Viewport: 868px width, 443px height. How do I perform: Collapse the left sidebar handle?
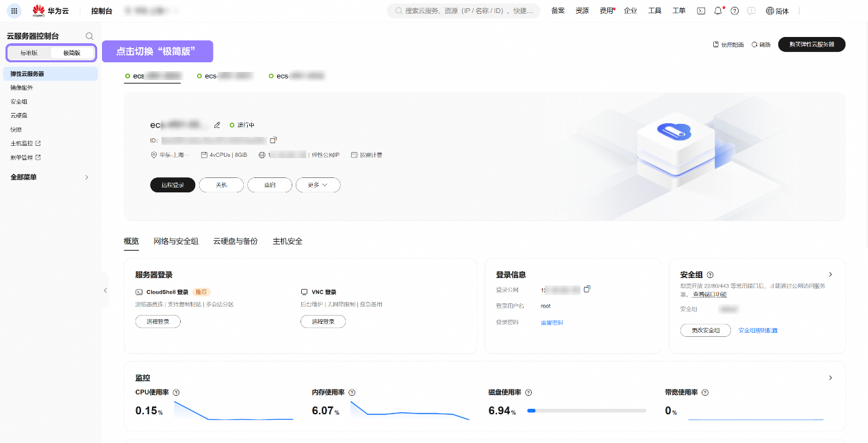105,290
